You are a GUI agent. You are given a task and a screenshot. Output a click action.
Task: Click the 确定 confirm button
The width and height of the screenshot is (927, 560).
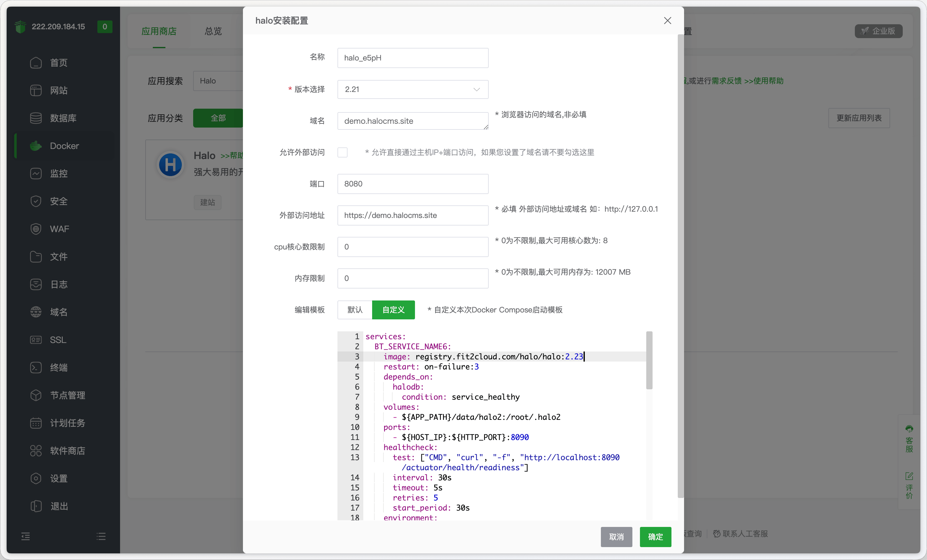point(655,537)
